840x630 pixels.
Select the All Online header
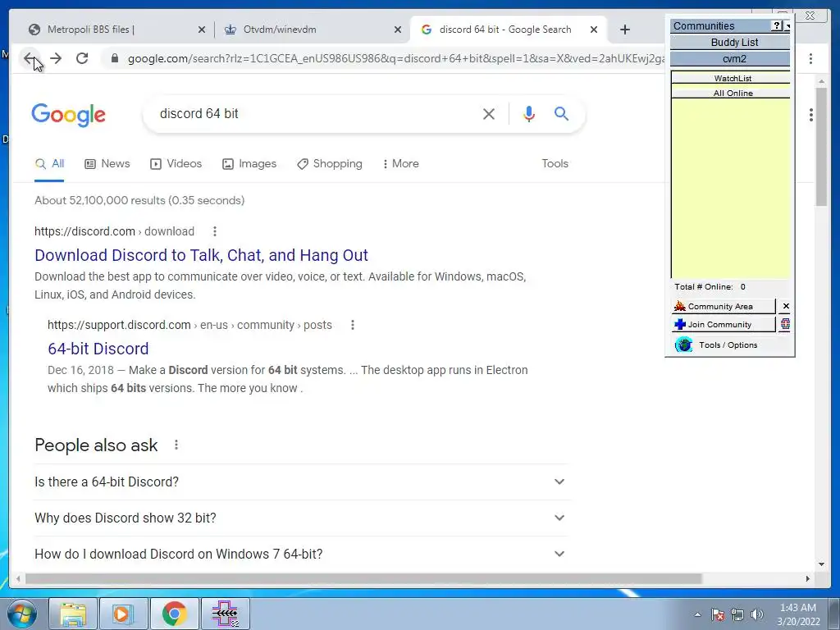[731, 93]
